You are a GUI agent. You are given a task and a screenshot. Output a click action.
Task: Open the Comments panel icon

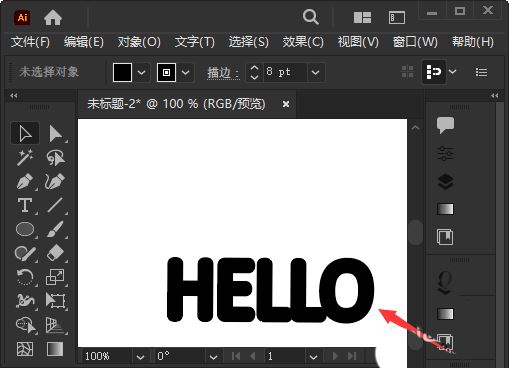pyautogui.click(x=445, y=125)
